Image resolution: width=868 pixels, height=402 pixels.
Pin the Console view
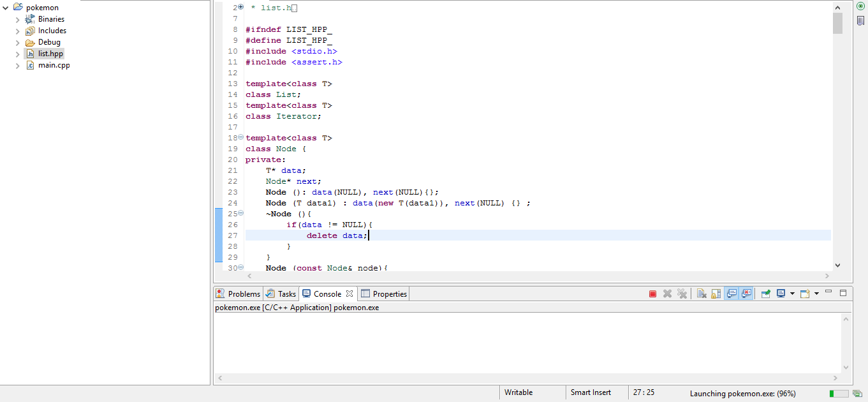(x=765, y=294)
